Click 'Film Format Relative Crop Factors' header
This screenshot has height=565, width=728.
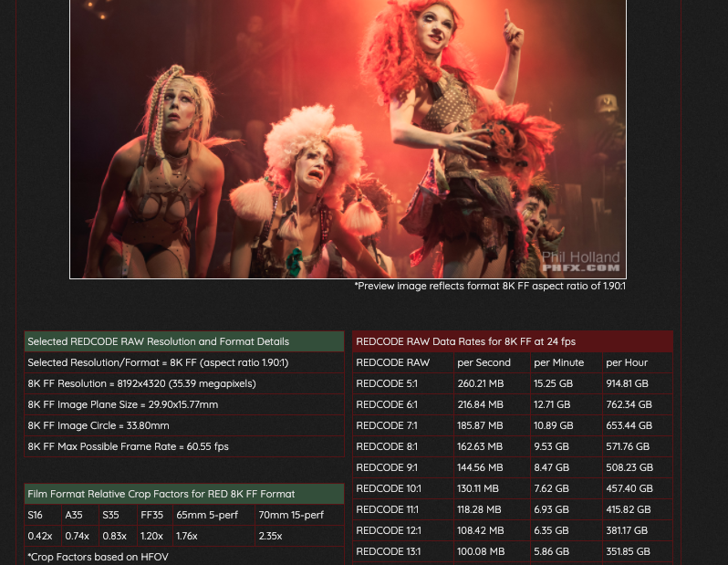pyautogui.click(x=184, y=494)
